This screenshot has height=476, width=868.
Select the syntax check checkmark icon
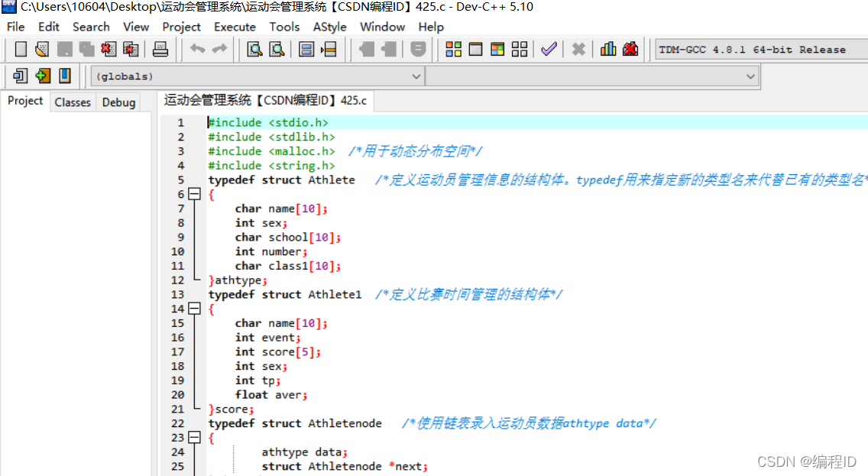[548, 48]
